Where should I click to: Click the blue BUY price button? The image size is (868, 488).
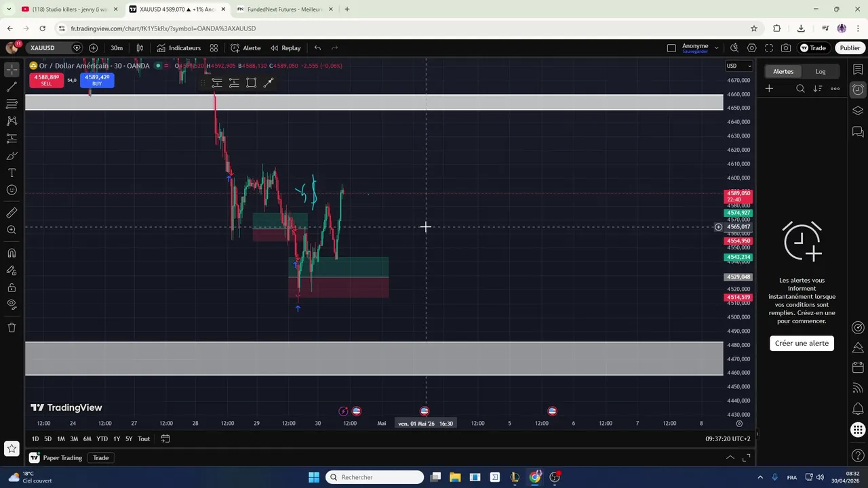tap(97, 80)
